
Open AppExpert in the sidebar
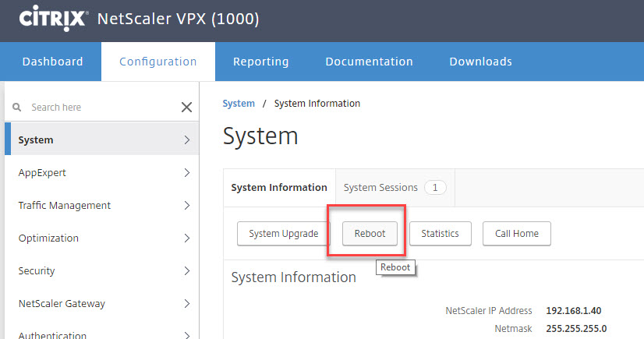[102, 173]
